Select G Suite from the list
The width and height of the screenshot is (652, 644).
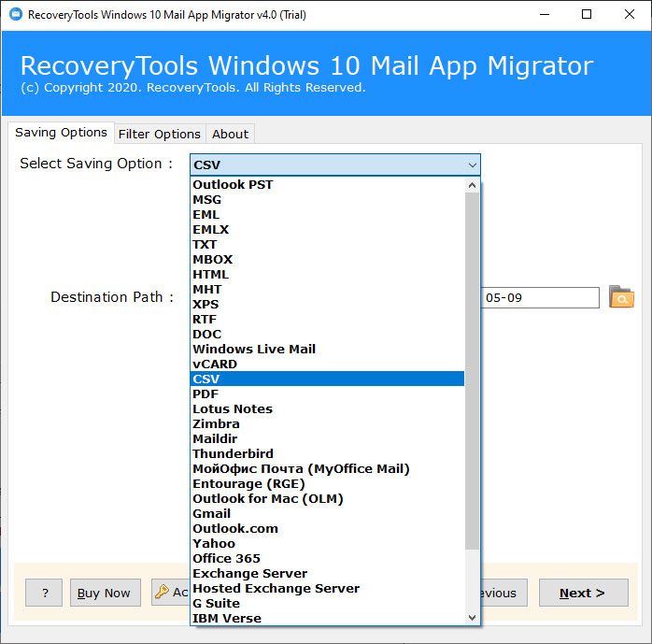pyautogui.click(x=327, y=603)
